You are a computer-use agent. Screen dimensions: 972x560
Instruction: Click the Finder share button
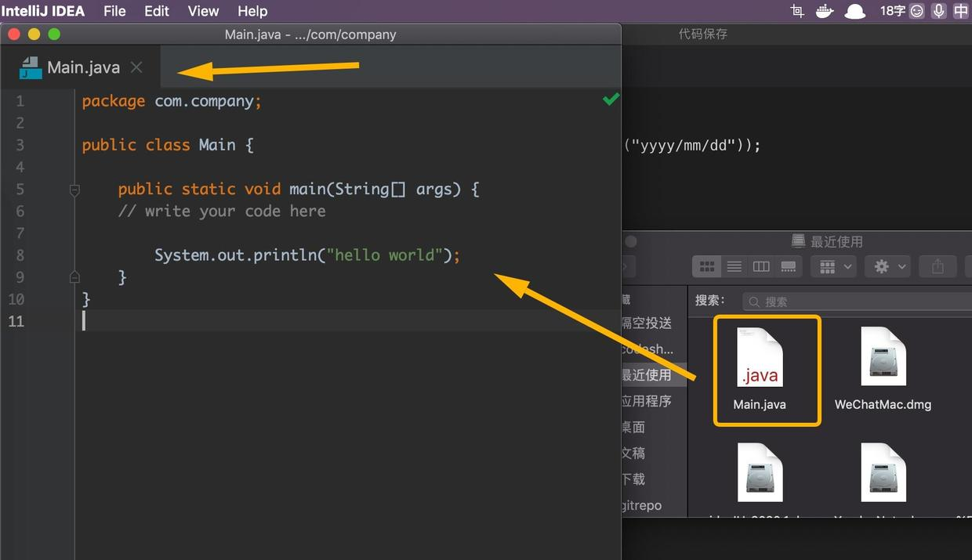pos(938,266)
